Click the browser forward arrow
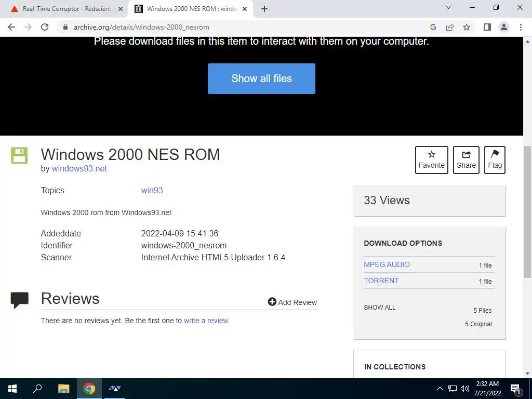This screenshot has height=399, width=532. click(28, 27)
